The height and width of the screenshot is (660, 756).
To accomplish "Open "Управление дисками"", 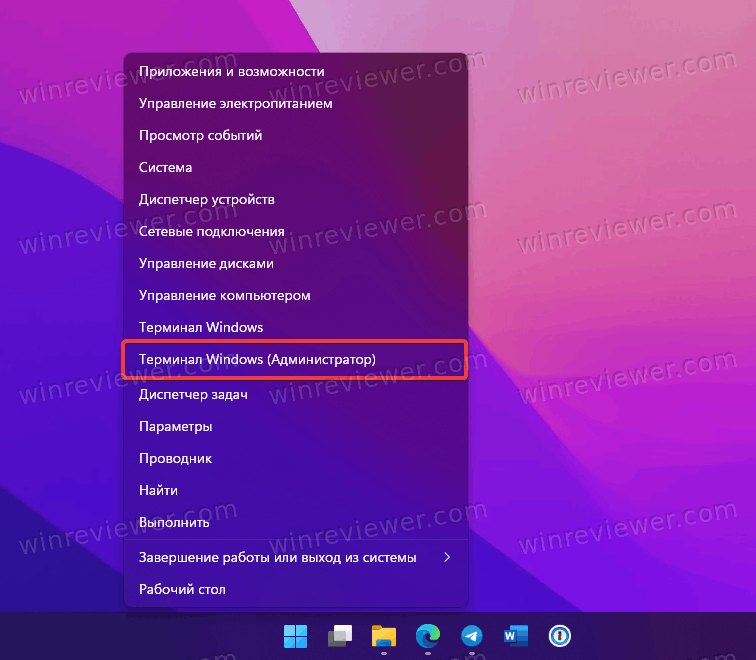I will 296,263.
